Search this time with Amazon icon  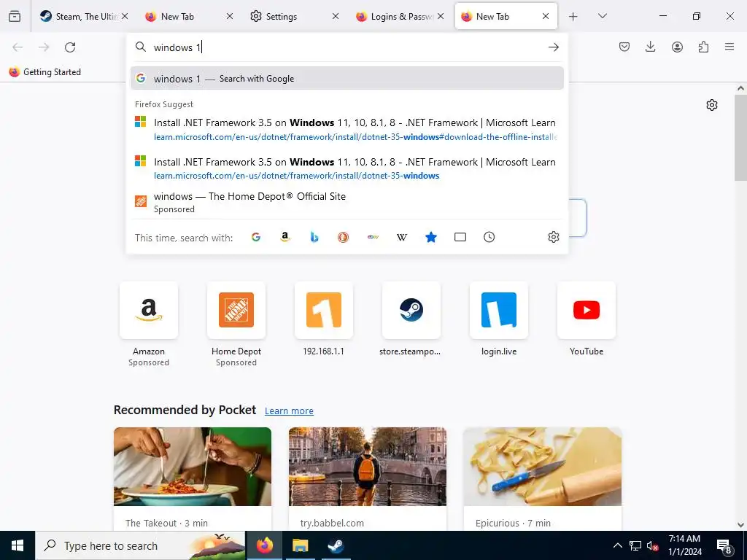[285, 237]
